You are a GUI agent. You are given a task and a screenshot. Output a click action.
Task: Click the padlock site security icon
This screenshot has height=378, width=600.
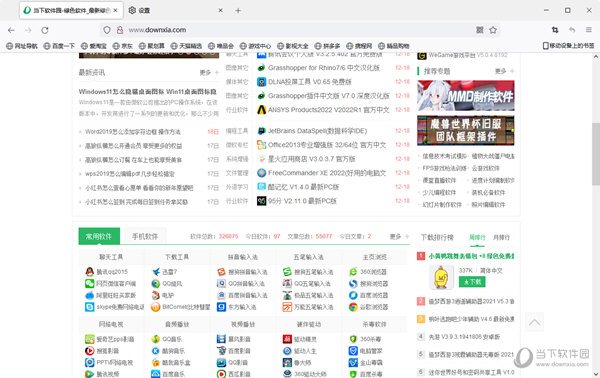(120, 30)
